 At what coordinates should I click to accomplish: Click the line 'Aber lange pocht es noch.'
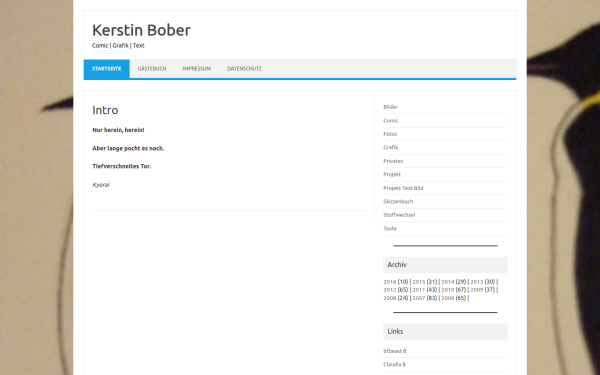128,148
